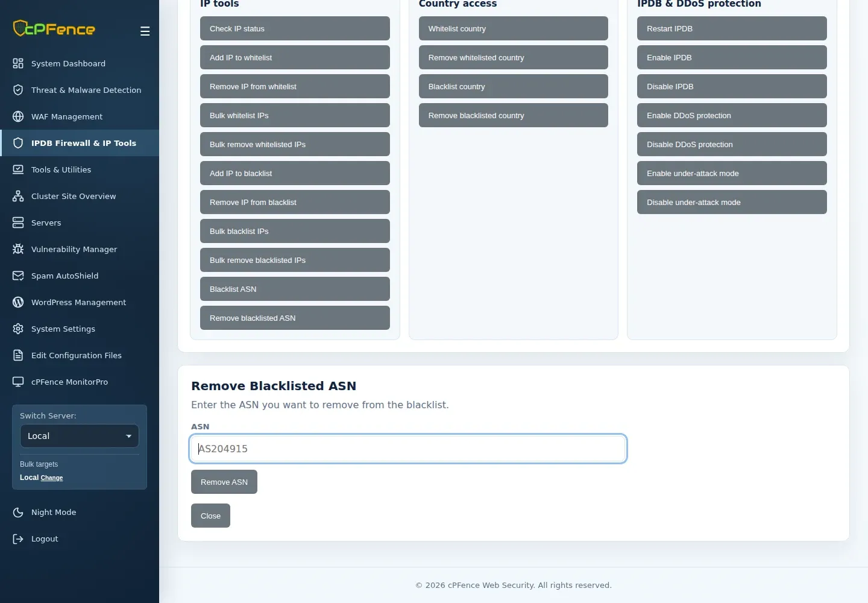This screenshot has height=603, width=868.
Task: Click Disable IPDB button
Action: [732, 86]
